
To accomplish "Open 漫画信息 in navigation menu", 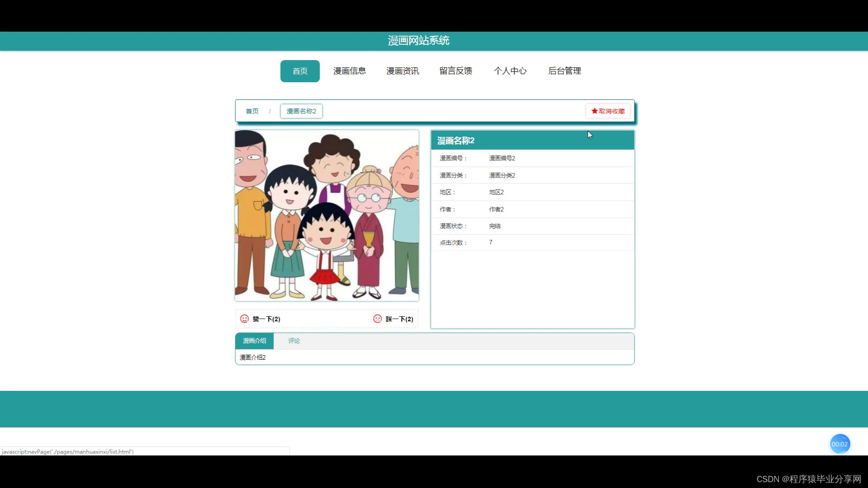I will pyautogui.click(x=349, y=71).
